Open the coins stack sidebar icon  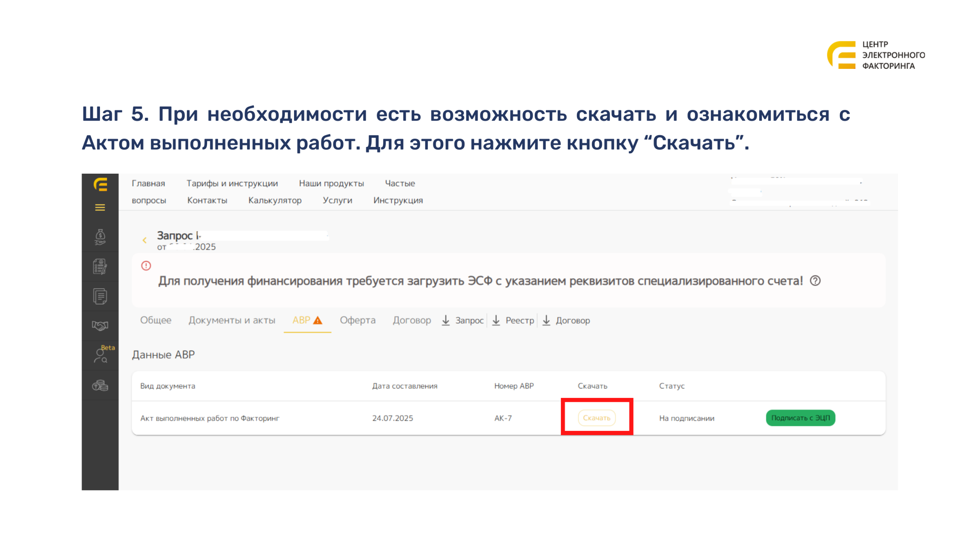pyautogui.click(x=100, y=385)
